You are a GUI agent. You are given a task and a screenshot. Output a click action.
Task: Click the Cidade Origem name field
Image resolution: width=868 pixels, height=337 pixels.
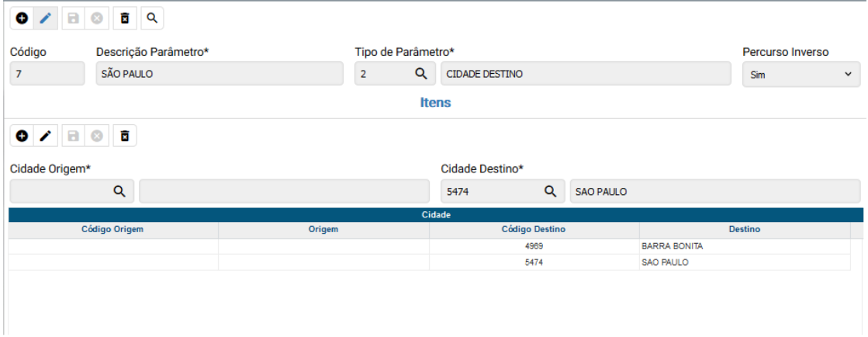[284, 191]
